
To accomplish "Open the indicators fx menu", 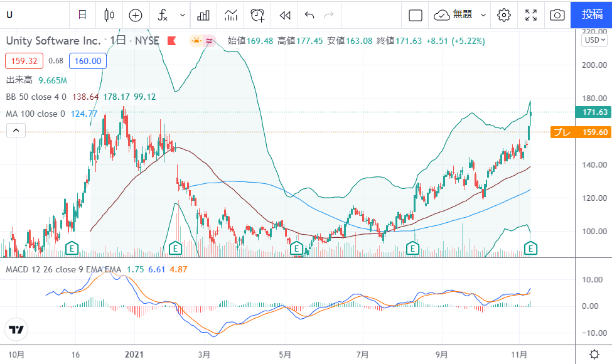I will coord(163,15).
